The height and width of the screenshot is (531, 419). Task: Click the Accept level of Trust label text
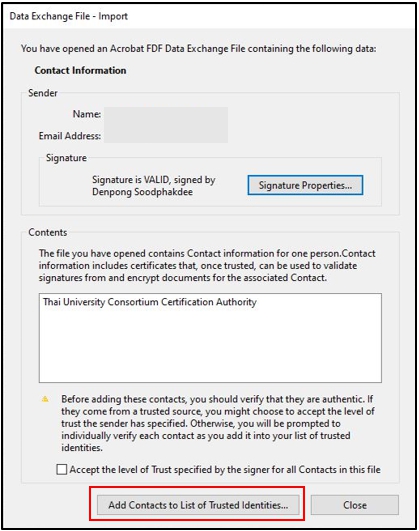tap(225, 470)
